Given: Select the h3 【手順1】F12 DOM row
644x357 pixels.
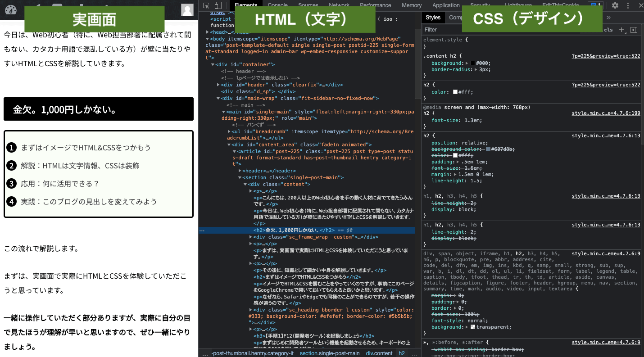Looking at the screenshot, I should click(313, 336).
